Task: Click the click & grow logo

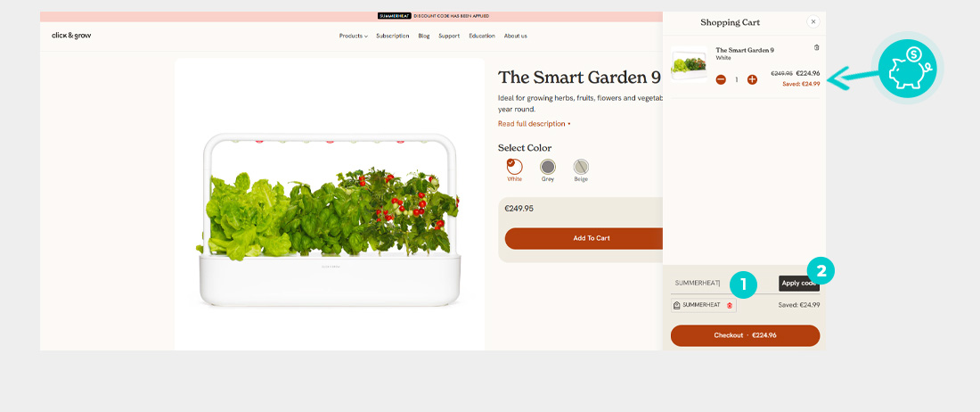Action: coord(71,36)
